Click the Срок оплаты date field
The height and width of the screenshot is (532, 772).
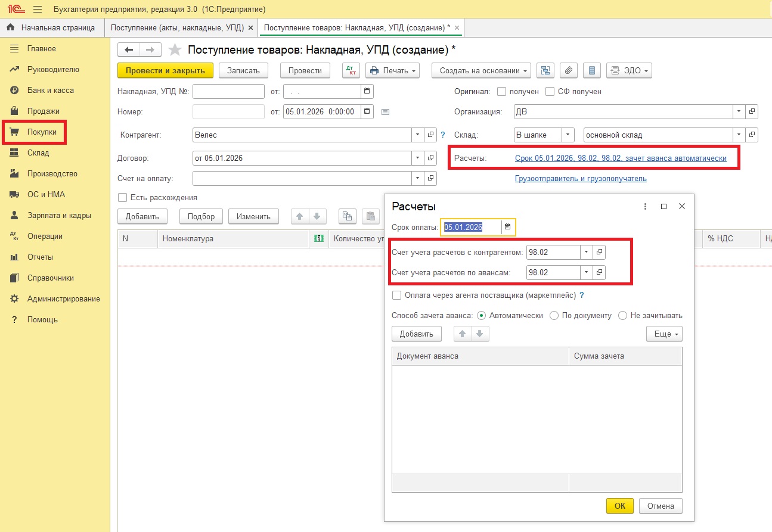click(x=472, y=227)
